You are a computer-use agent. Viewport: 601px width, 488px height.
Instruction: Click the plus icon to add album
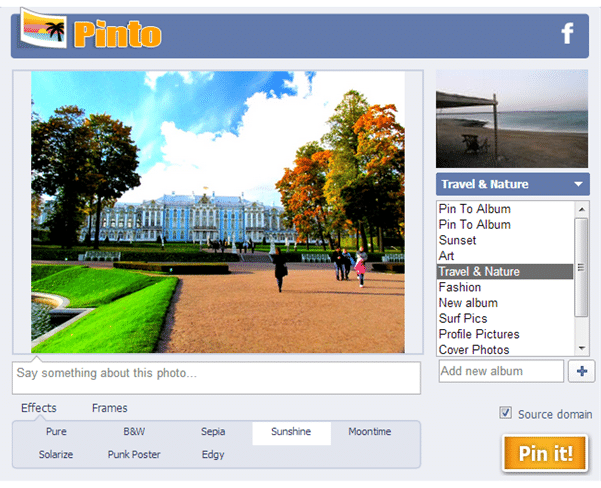(x=581, y=371)
